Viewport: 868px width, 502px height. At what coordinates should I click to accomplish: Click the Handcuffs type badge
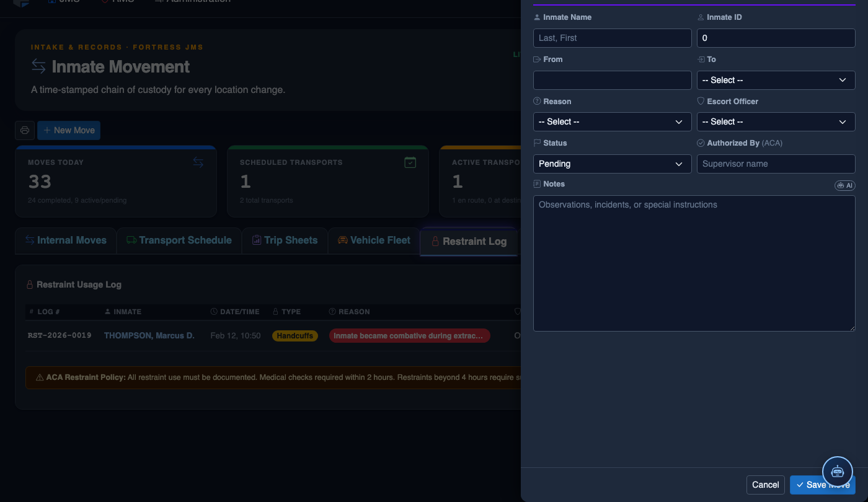[x=295, y=335]
